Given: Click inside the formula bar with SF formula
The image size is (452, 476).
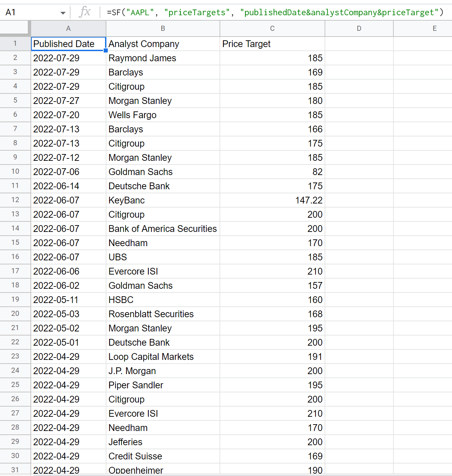Looking at the screenshot, I should coord(275,13).
